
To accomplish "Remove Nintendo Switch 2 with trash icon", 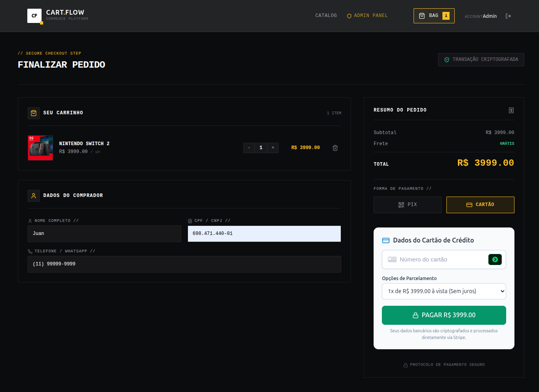I will (335, 148).
